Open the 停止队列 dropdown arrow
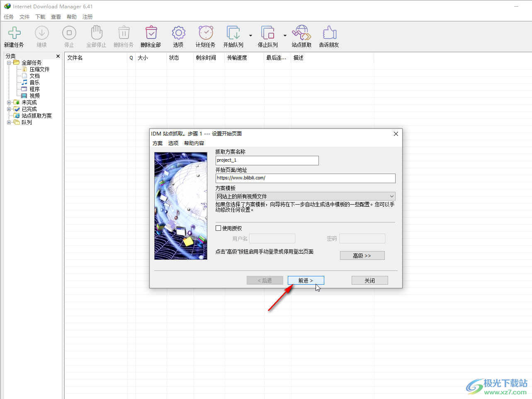532x399 pixels. click(x=285, y=36)
